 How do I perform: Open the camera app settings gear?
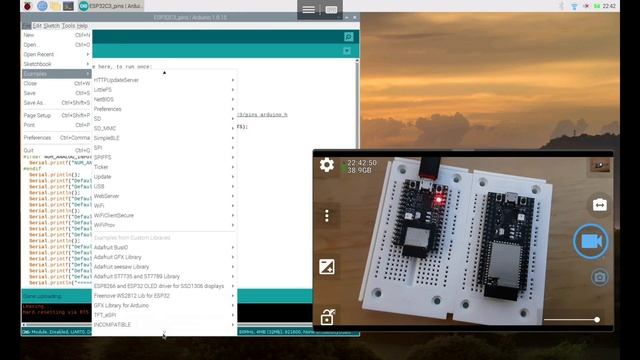click(x=327, y=165)
